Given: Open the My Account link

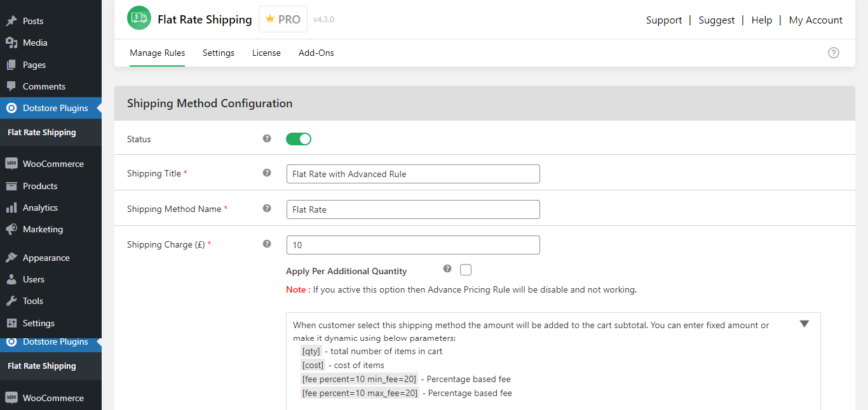Looking at the screenshot, I should (816, 20).
